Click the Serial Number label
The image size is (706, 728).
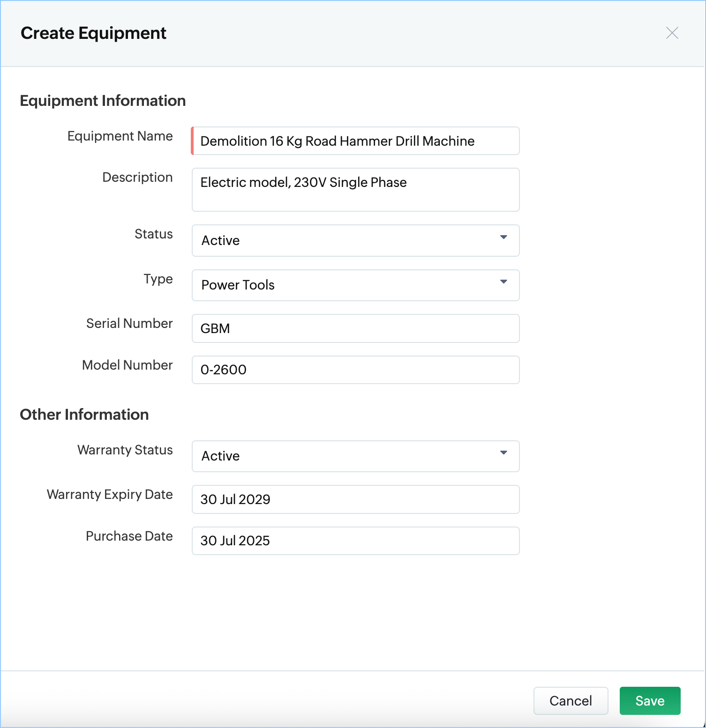129,323
